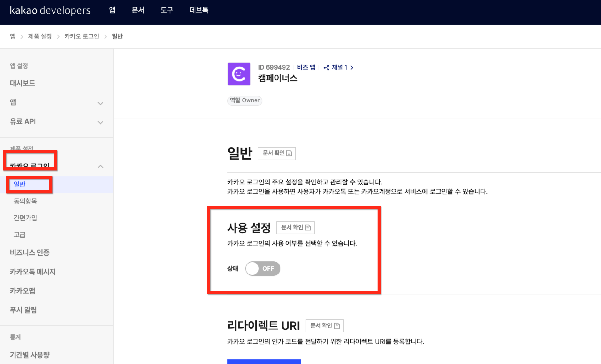Collapse the 카카오 로그인 sidebar section
The width and height of the screenshot is (601, 364).
(x=100, y=167)
